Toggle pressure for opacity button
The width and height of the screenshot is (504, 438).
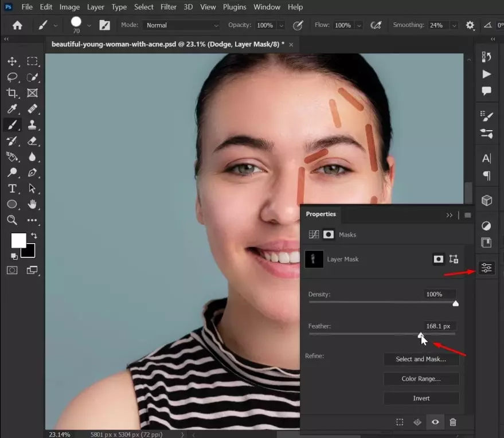pos(298,25)
